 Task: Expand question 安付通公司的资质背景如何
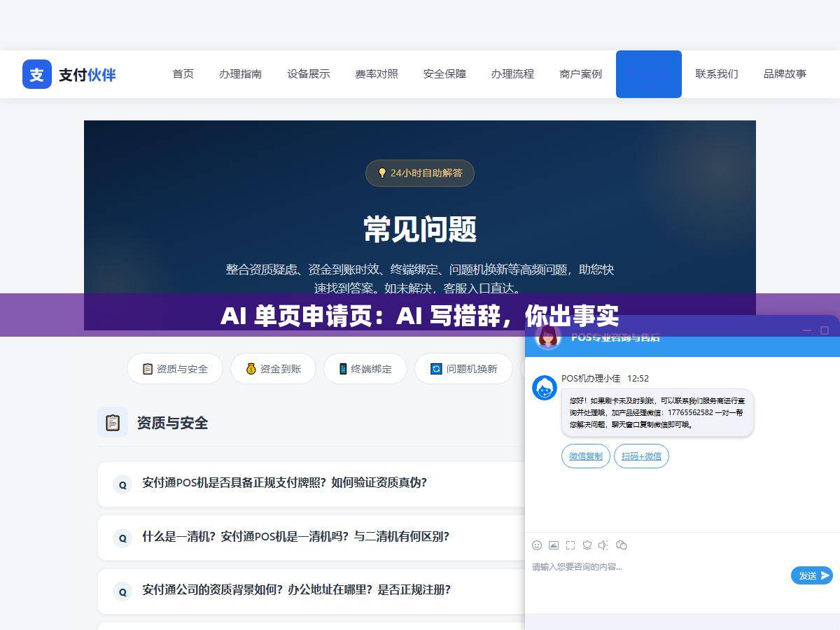click(311, 591)
